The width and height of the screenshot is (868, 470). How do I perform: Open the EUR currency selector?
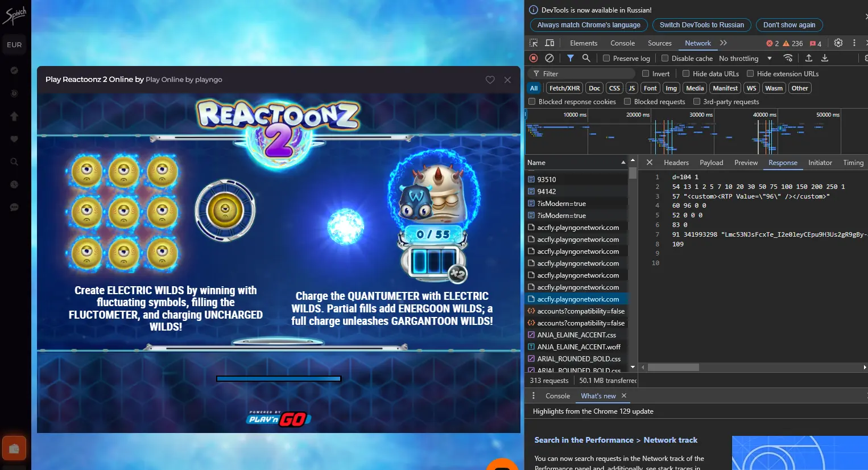pyautogui.click(x=14, y=45)
